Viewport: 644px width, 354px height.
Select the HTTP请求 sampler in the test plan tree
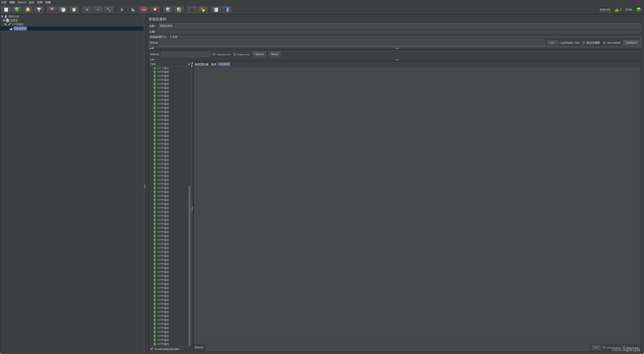coord(18,25)
